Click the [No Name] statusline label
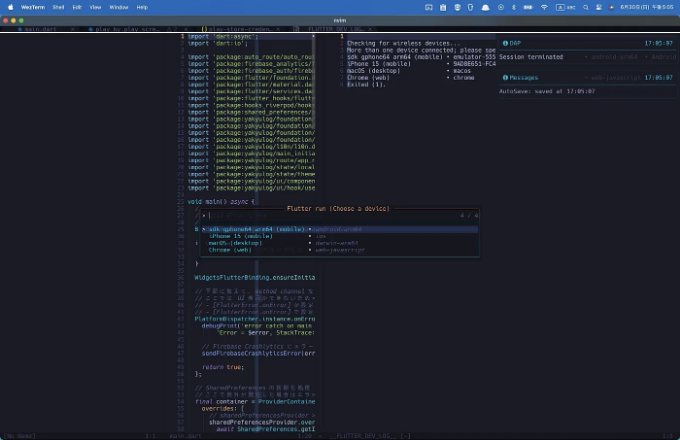The width and height of the screenshot is (680, 440). point(20,436)
